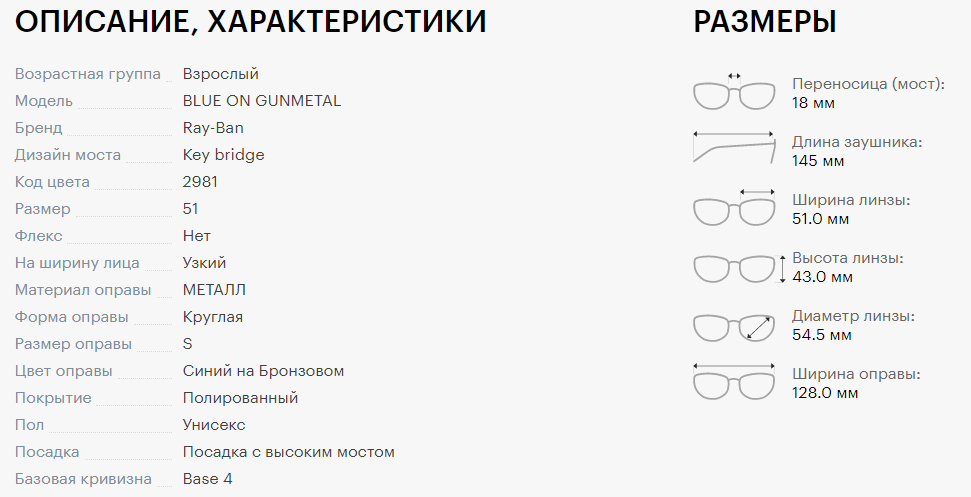Image resolution: width=971 pixels, height=497 pixels.
Task: Select the МЕТАЛЛ frame material value
Action: [x=214, y=290]
